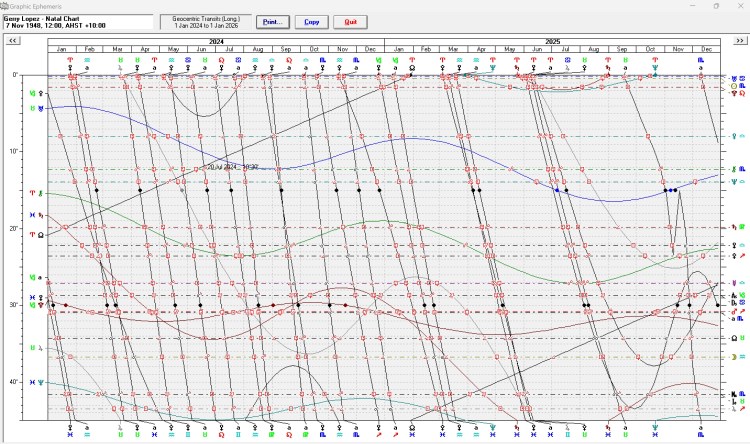This screenshot has height=444, width=750.
Task: Click the Jul month label under 2024
Action: pos(229,49)
